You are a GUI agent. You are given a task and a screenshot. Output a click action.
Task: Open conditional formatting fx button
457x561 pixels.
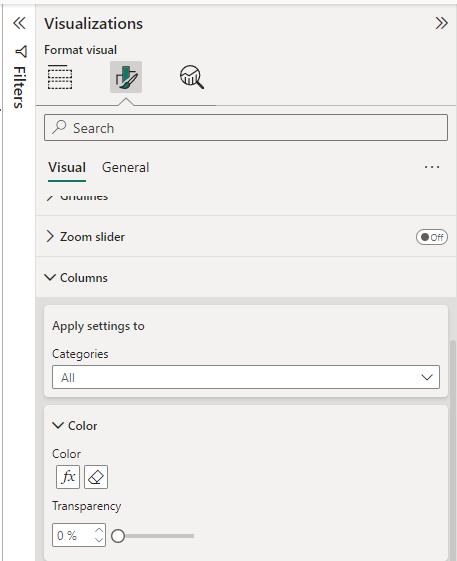pyautogui.click(x=68, y=477)
